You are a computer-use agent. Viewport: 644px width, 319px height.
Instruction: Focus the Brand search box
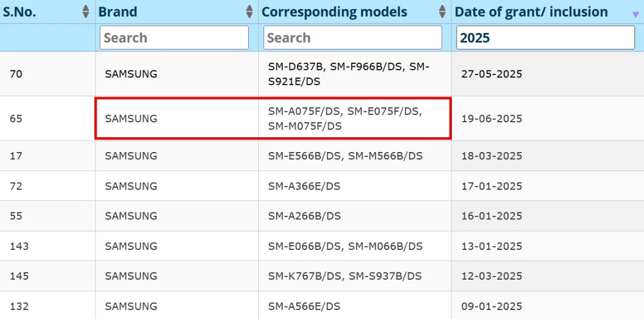(x=174, y=38)
